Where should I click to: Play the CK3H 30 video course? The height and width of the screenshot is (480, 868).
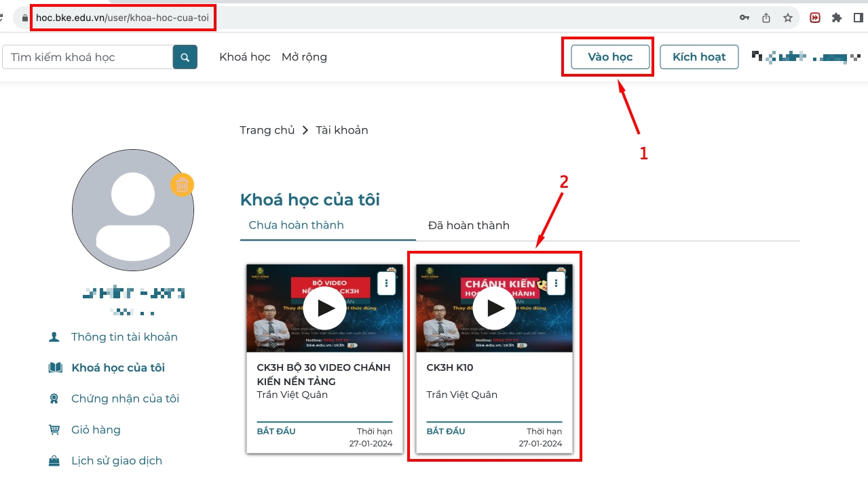[326, 308]
